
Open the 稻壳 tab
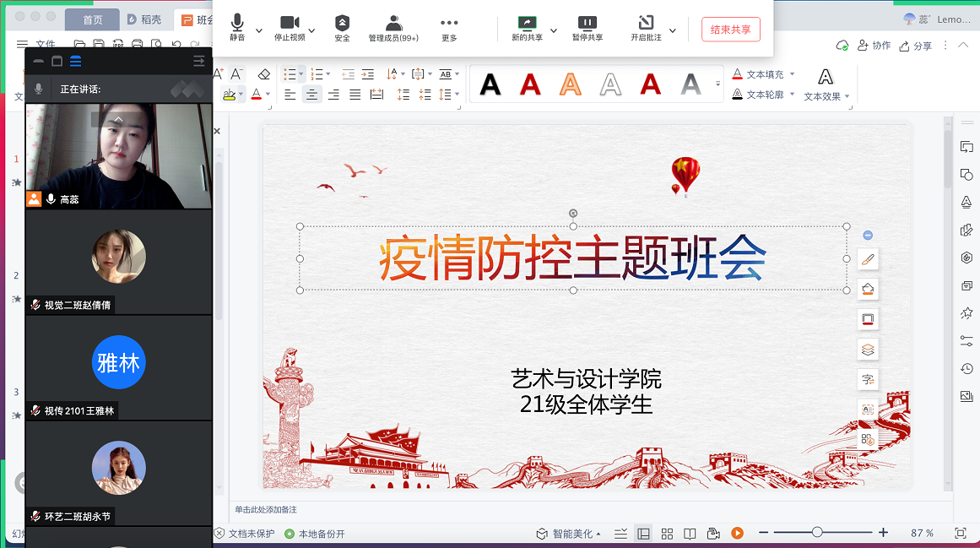[x=144, y=19]
